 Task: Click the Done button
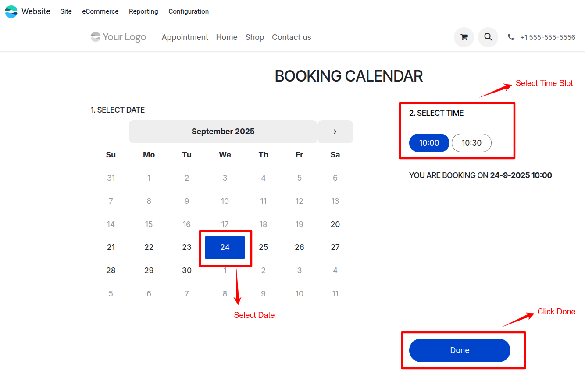[x=460, y=350]
